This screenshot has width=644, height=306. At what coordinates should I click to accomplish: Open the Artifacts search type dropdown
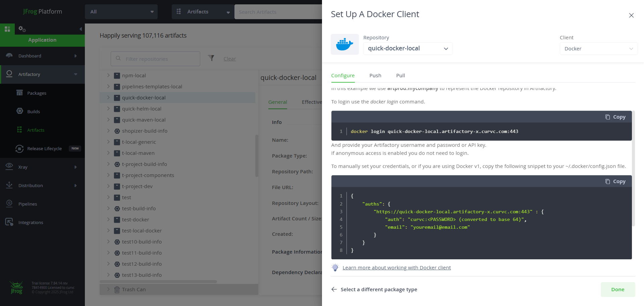point(203,12)
